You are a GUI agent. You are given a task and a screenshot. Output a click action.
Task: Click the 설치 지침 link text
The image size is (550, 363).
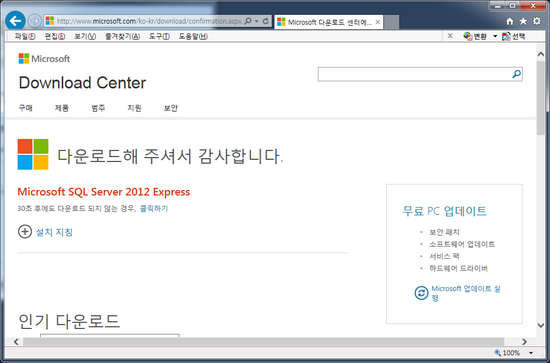(x=54, y=232)
